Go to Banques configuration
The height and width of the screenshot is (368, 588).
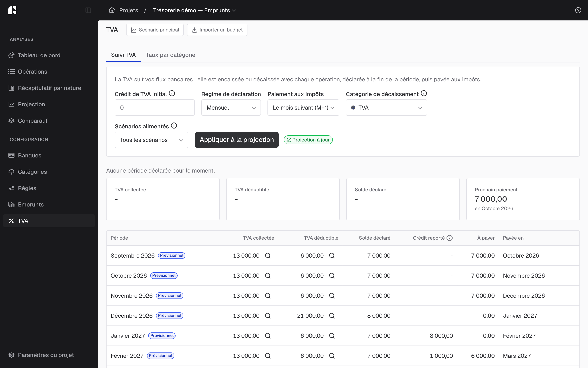pyautogui.click(x=49, y=155)
